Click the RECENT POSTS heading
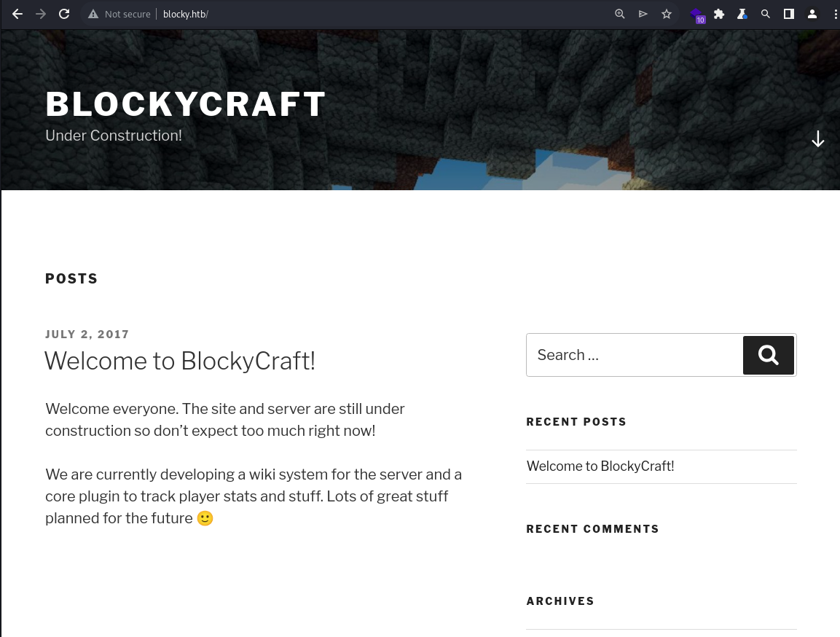 pyautogui.click(x=576, y=422)
